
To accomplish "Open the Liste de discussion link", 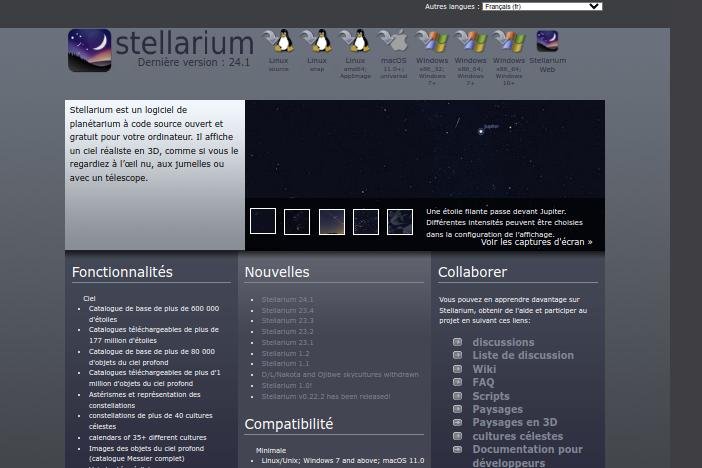I will tap(523, 355).
